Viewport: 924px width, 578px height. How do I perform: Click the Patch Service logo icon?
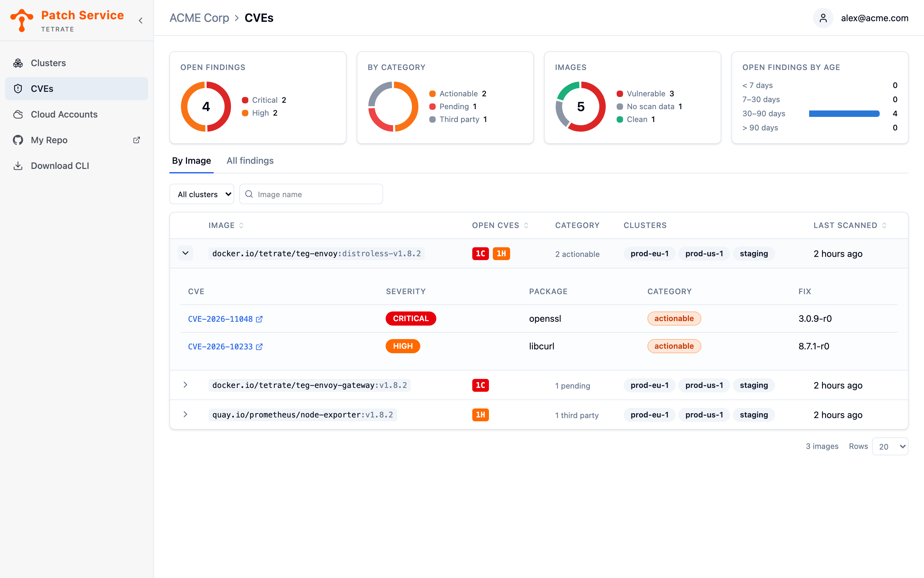click(x=22, y=20)
